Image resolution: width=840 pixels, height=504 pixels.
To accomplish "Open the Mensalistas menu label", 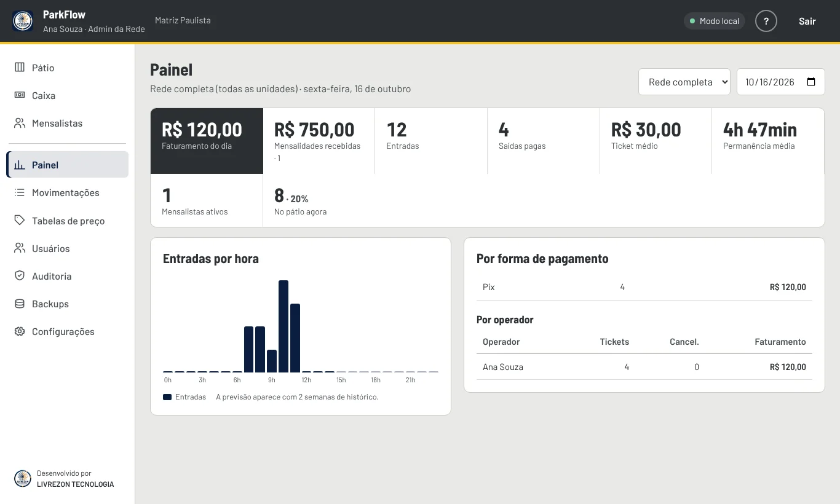I will coord(57,123).
